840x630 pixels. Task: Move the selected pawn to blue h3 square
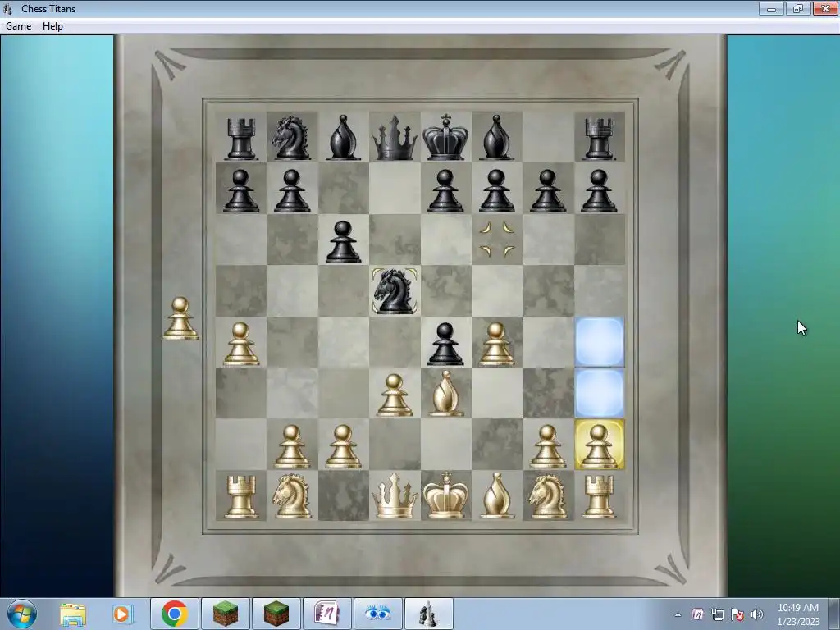click(x=600, y=393)
